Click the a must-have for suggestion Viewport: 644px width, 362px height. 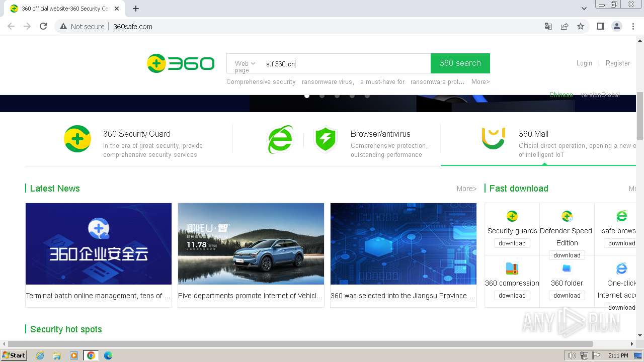pyautogui.click(x=382, y=82)
